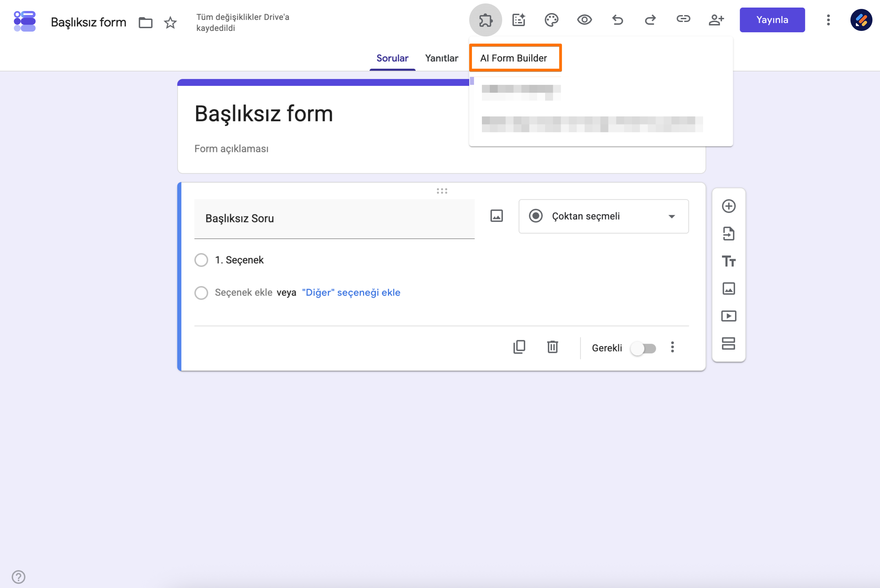This screenshot has height=588, width=880.
Task: Rename the form in the header title
Action: click(89, 22)
